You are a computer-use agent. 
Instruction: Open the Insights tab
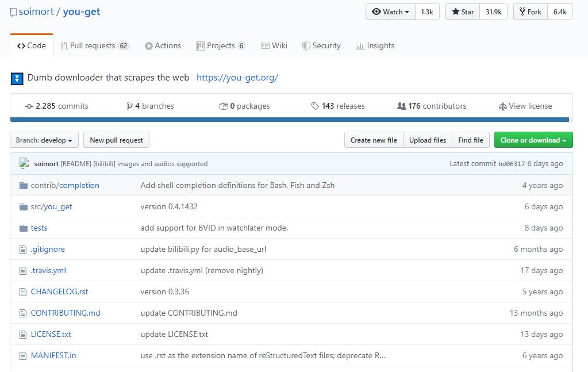coord(375,46)
